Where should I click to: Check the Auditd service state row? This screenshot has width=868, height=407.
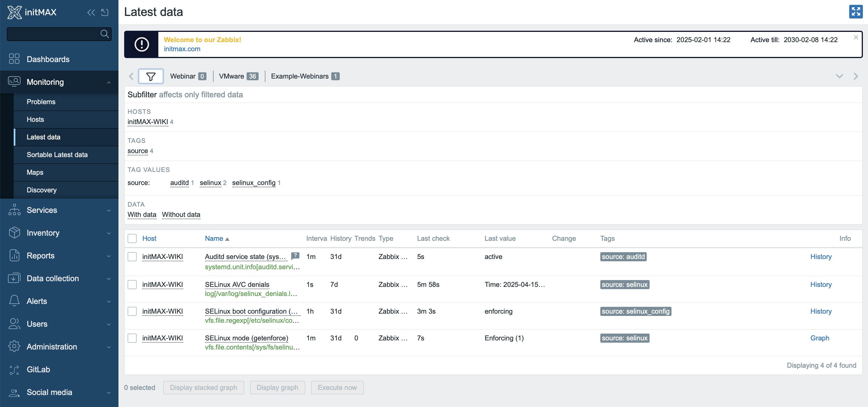[x=132, y=256]
